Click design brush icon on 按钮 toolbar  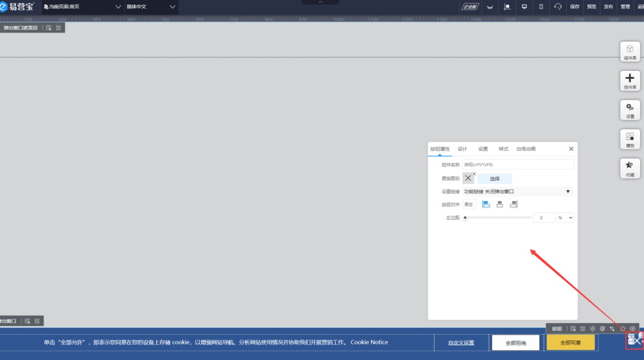coord(583,328)
